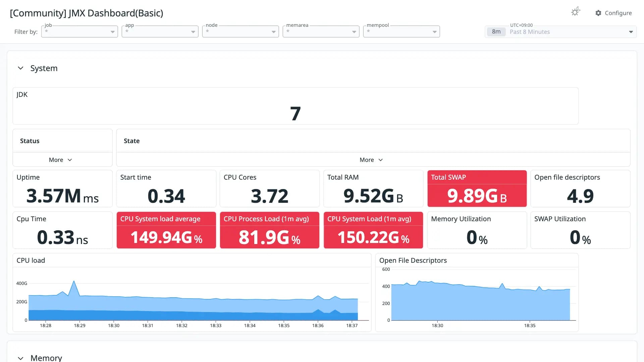
Task: Open the Past 8 Minutes time range selector
Action: click(561, 32)
